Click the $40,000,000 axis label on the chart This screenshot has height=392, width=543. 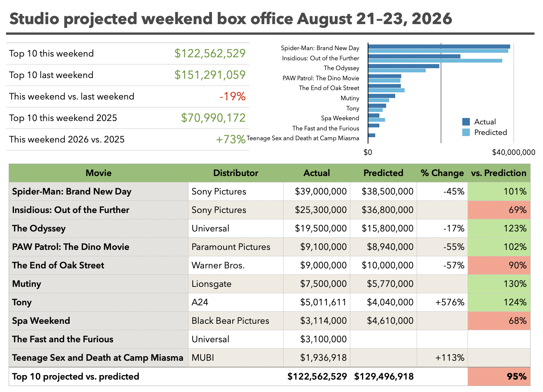514,152
